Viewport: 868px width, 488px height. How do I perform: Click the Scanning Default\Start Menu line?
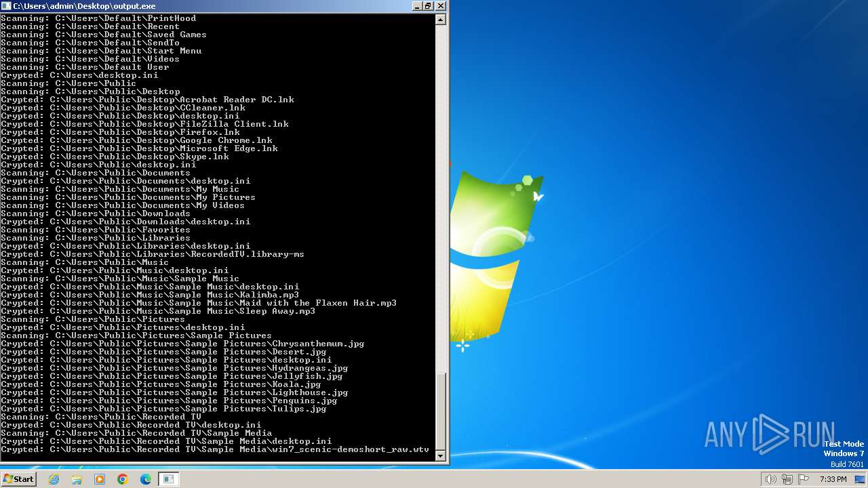(x=101, y=51)
